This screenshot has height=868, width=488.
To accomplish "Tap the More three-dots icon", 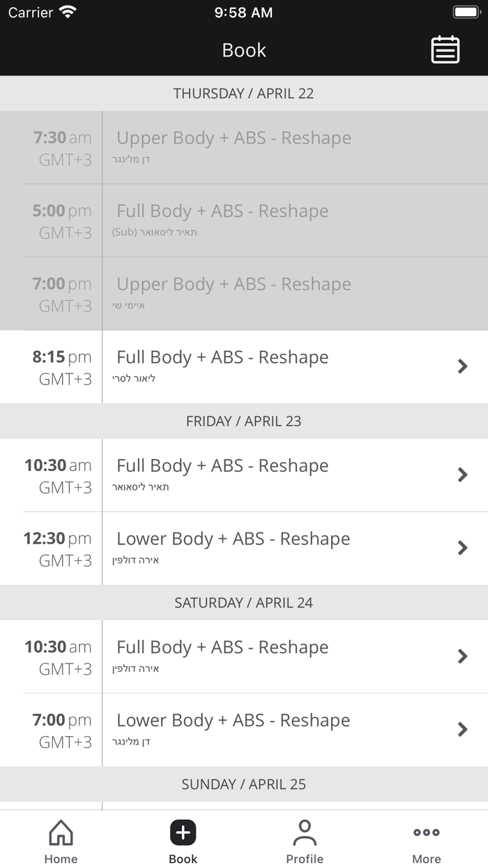I will tap(426, 832).
